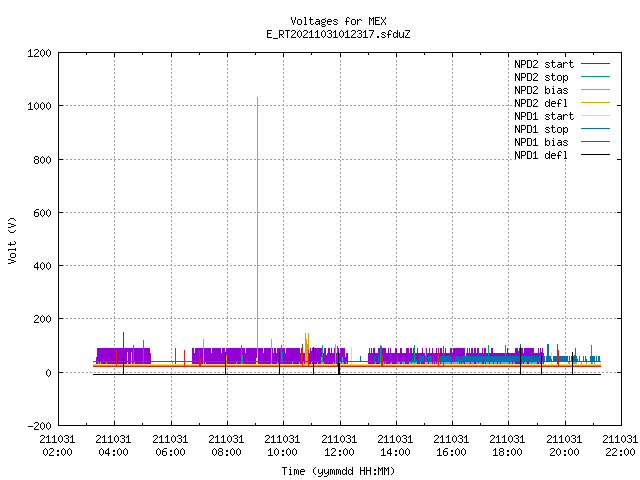640x480 pixels.
Task: Click the 211031 18:00 x-axis label
Action: pyautogui.click(x=507, y=446)
